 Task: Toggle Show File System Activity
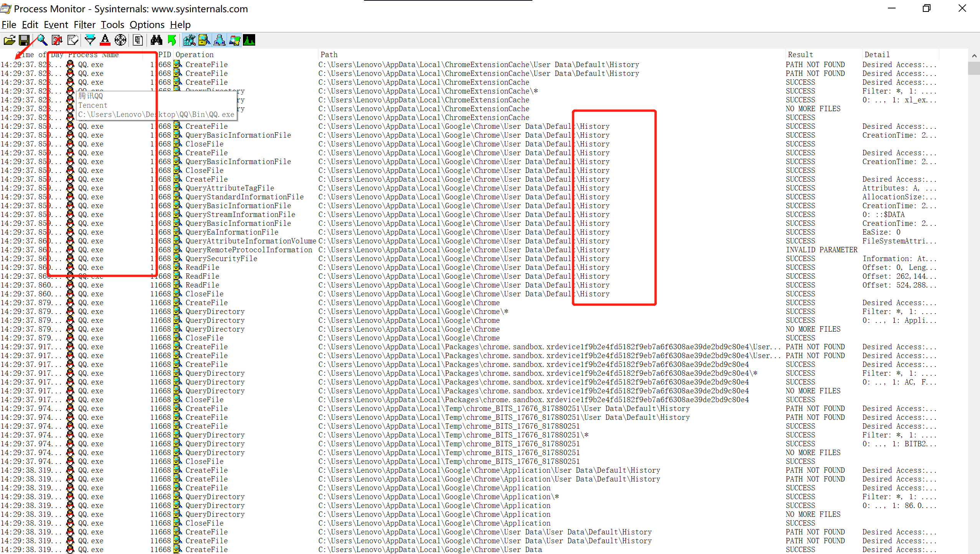(x=204, y=40)
